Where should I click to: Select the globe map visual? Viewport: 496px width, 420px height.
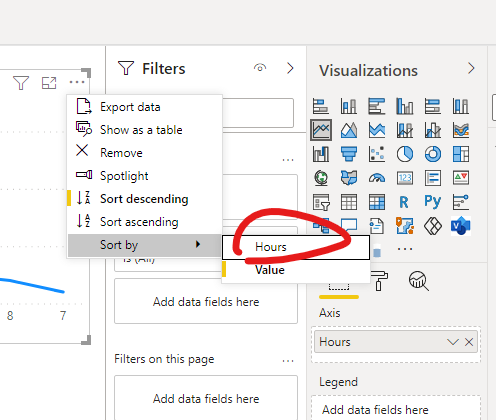point(321,178)
